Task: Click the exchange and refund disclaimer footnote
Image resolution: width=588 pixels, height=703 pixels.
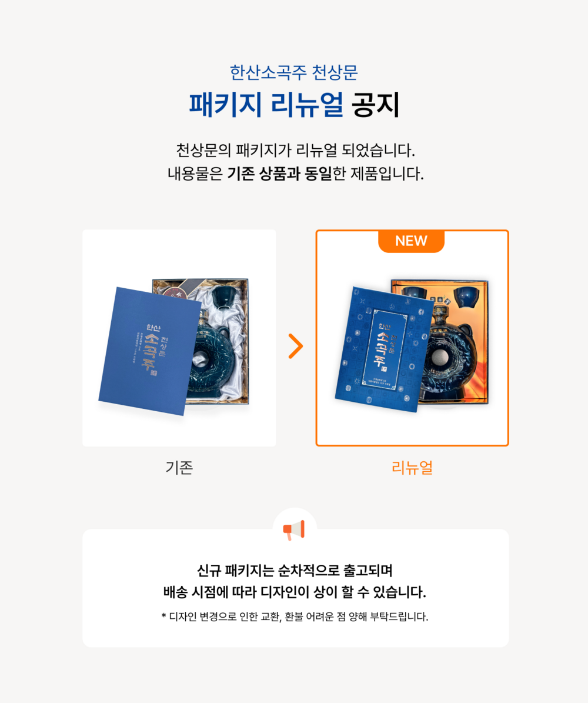Action: click(x=295, y=617)
